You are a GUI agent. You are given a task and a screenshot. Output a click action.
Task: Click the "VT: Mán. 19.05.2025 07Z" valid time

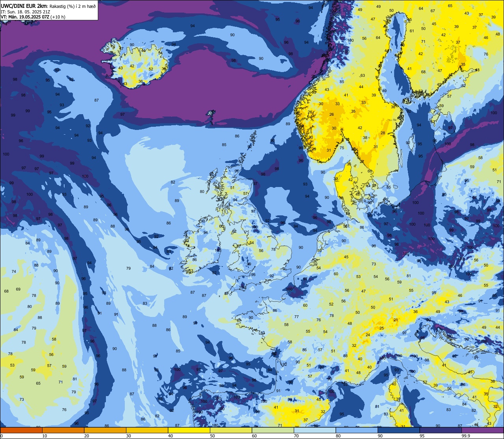[24, 17]
